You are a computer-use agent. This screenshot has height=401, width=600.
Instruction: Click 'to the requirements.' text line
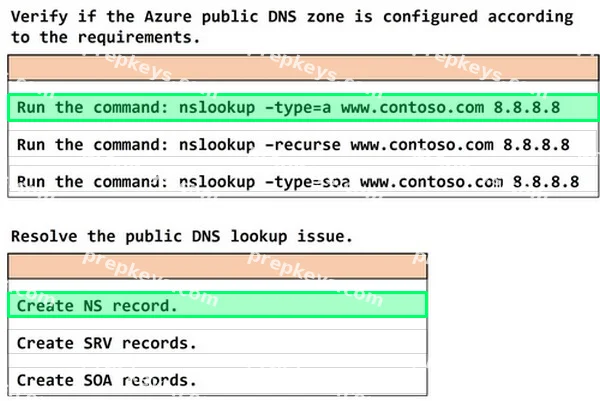click(105, 37)
